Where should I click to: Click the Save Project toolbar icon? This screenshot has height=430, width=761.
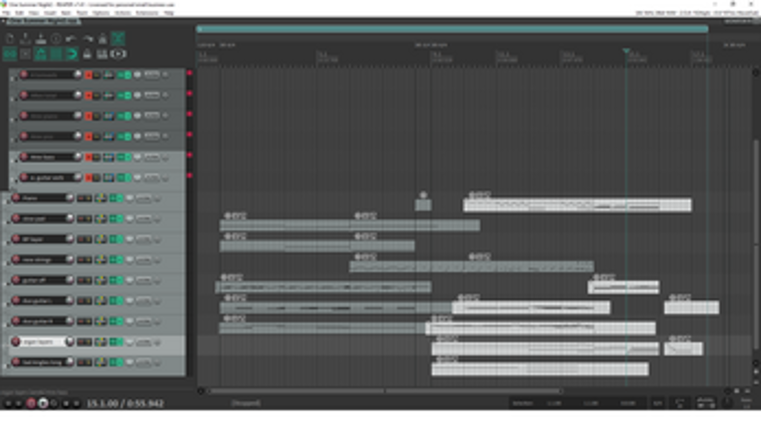(x=40, y=39)
